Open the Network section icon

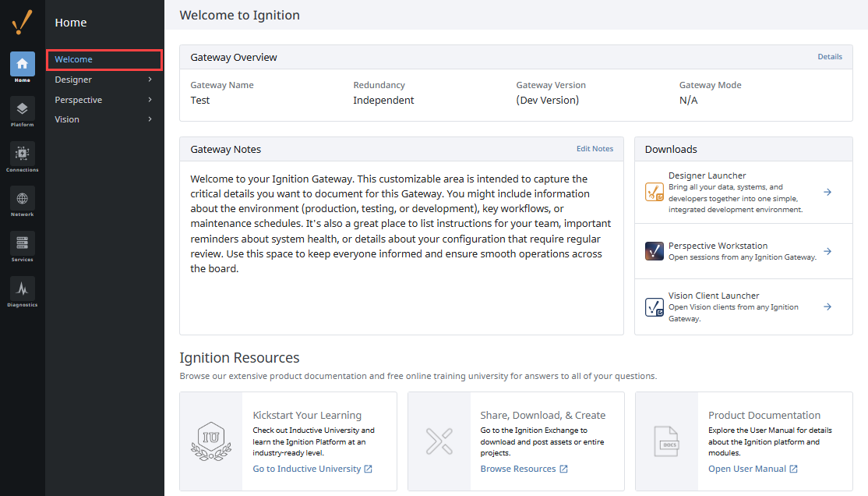tap(22, 198)
